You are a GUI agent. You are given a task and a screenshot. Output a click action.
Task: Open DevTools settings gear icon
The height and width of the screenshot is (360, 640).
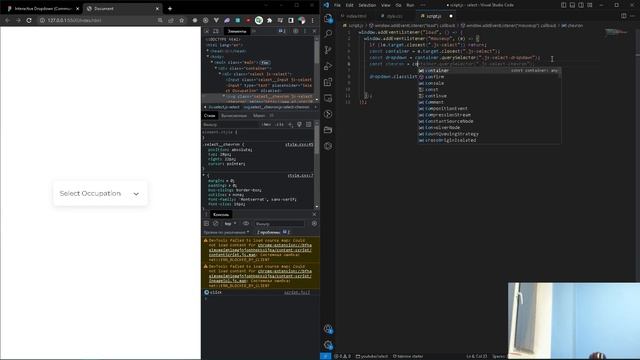[296, 31]
